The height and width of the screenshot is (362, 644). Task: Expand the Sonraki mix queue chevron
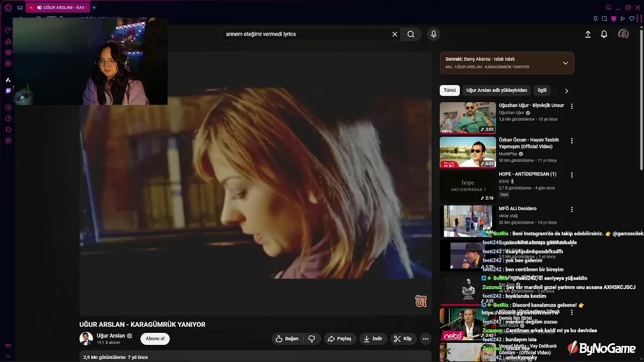566,63
